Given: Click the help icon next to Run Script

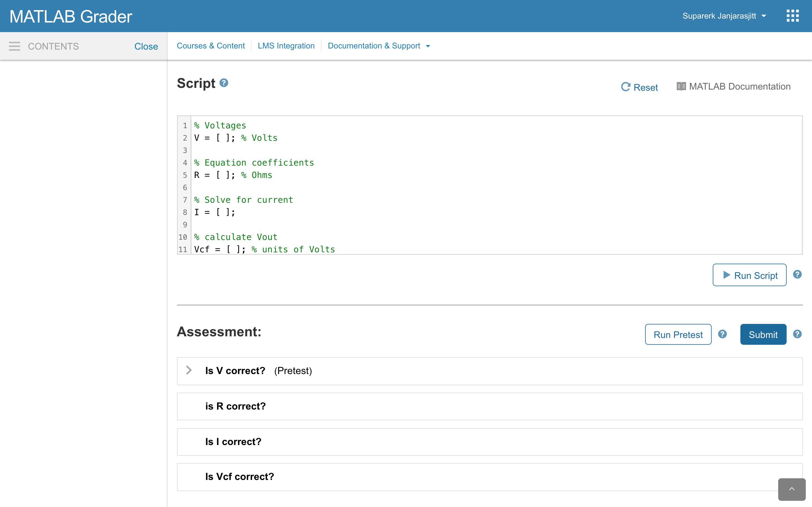Looking at the screenshot, I should pos(797,275).
